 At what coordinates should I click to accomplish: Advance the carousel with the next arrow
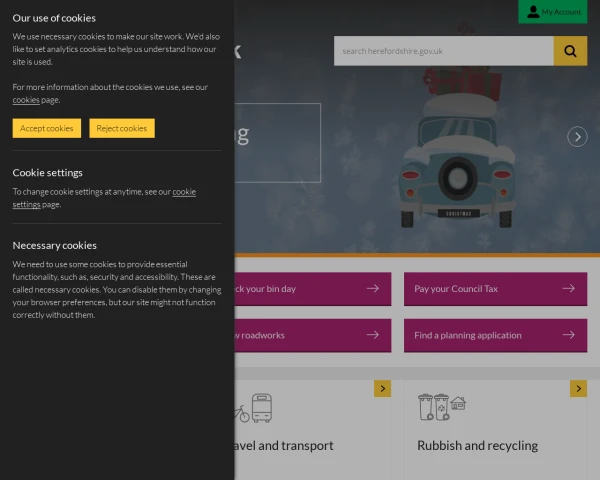click(x=577, y=137)
